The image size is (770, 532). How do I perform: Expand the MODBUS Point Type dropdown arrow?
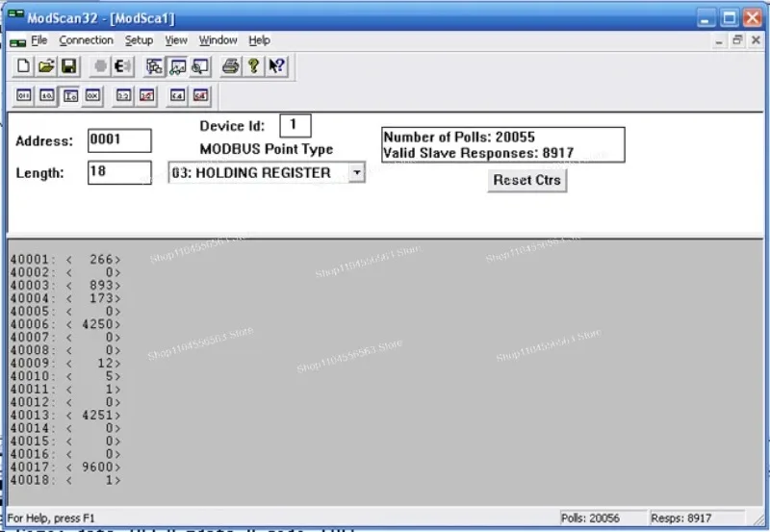point(357,172)
